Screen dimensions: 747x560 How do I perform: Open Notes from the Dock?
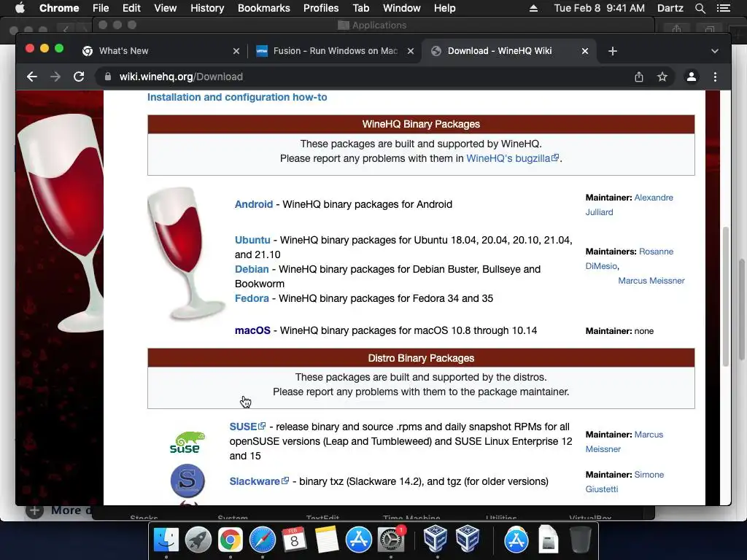point(327,540)
